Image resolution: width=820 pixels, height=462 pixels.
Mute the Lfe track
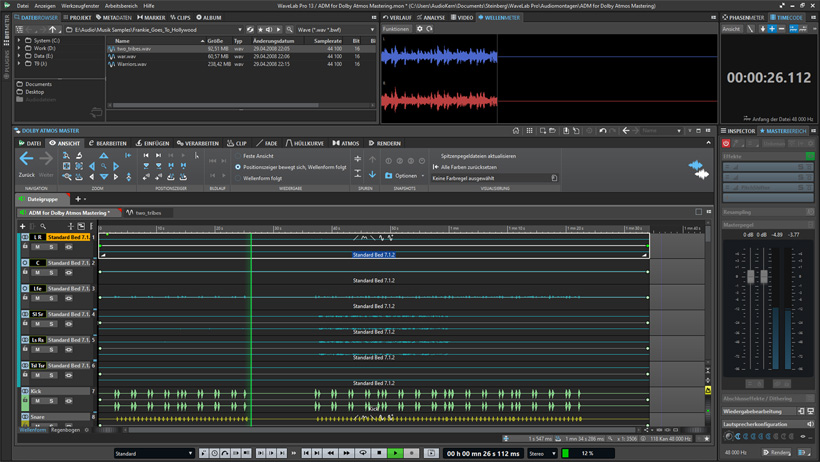(x=37, y=298)
